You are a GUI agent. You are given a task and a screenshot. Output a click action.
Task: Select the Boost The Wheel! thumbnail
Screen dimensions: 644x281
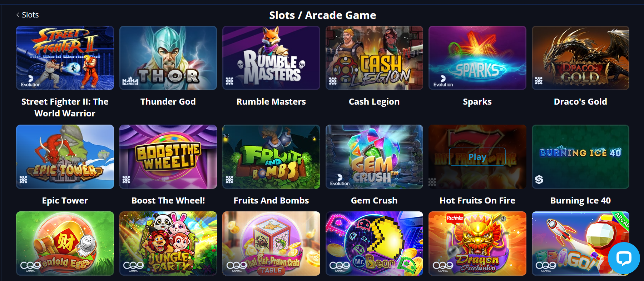(168, 157)
